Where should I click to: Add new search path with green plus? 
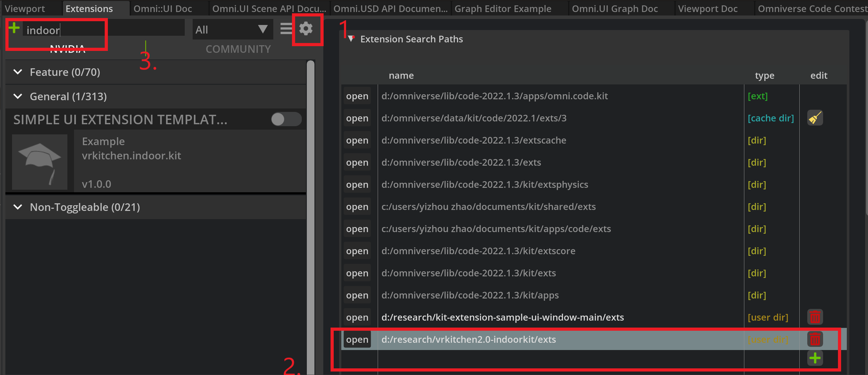815,358
